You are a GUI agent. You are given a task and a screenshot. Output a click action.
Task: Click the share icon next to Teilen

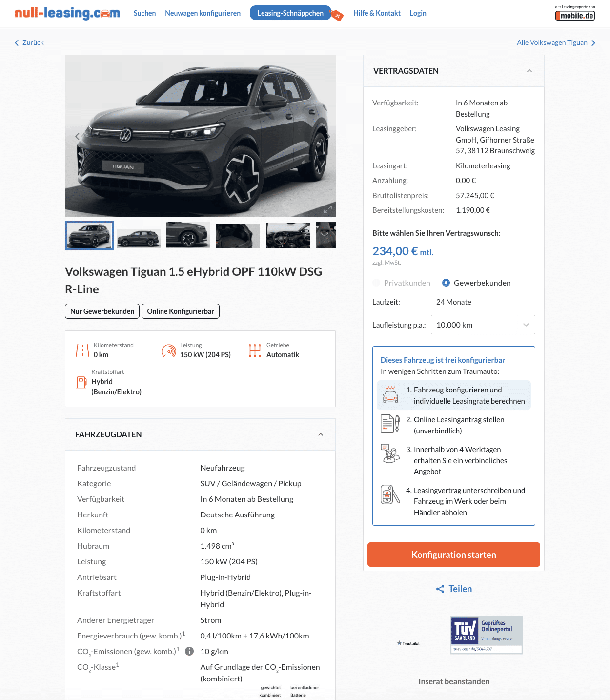click(440, 589)
